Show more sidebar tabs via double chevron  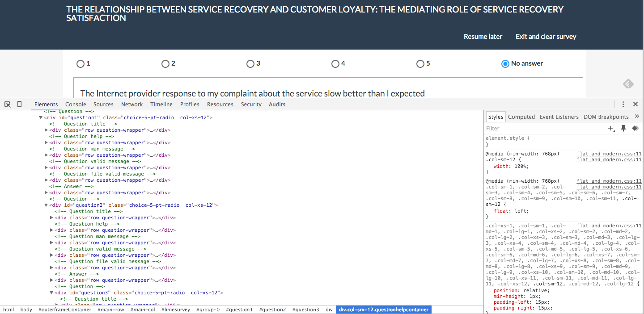pos(638,117)
